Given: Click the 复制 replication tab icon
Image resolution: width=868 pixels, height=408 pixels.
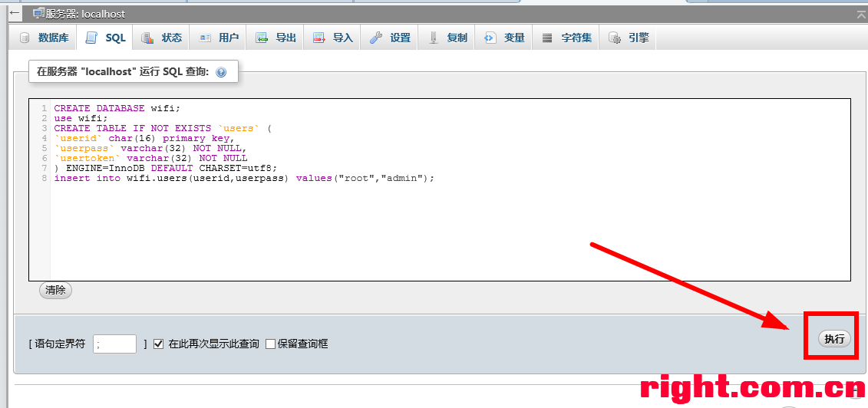Looking at the screenshot, I should pyautogui.click(x=434, y=38).
